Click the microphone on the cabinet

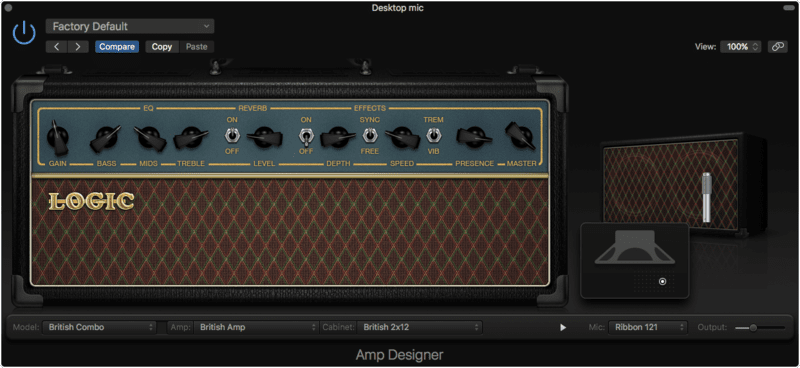pos(706,198)
